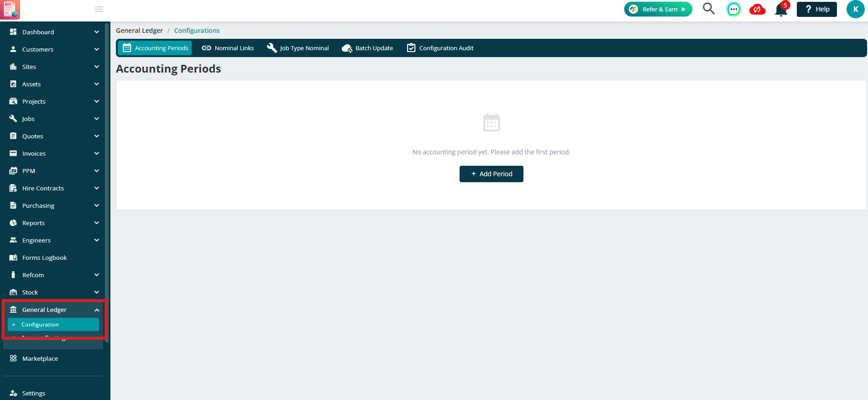Click the Settings gear-person icon
Screen dimensions: 868x400
click(x=13, y=393)
